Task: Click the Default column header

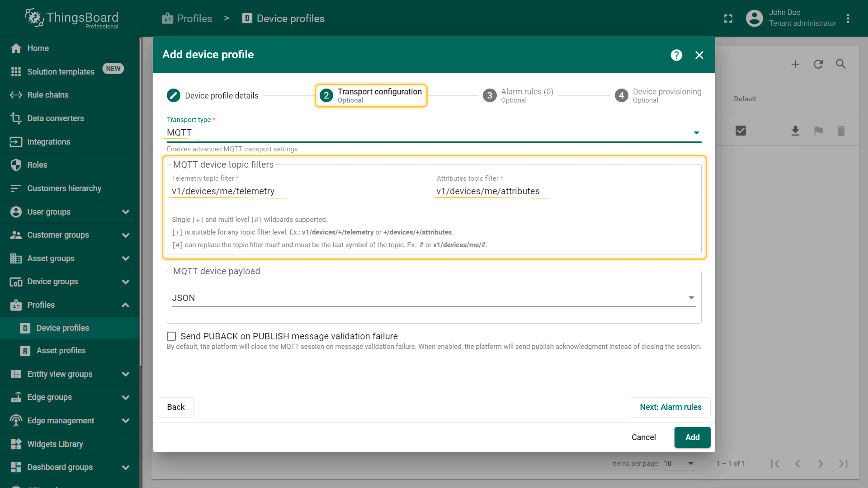Action: click(x=745, y=99)
